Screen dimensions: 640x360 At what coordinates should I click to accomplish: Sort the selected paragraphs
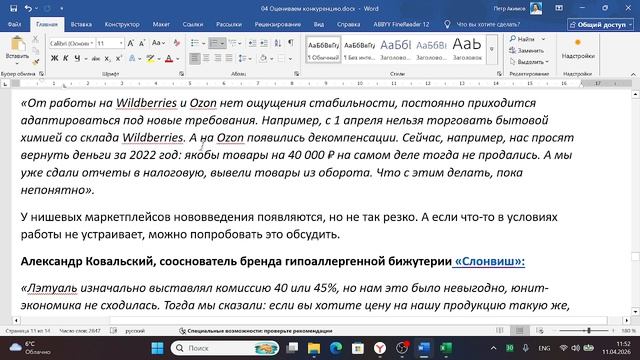click(x=278, y=43)
